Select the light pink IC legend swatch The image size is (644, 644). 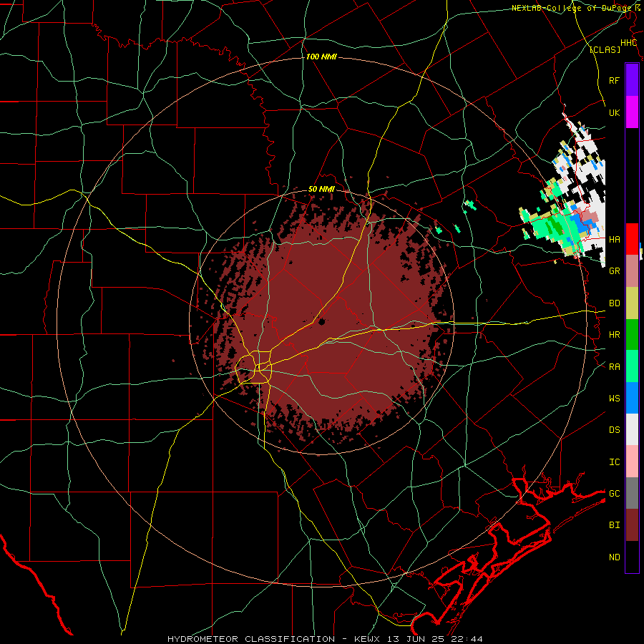(632, 462)
